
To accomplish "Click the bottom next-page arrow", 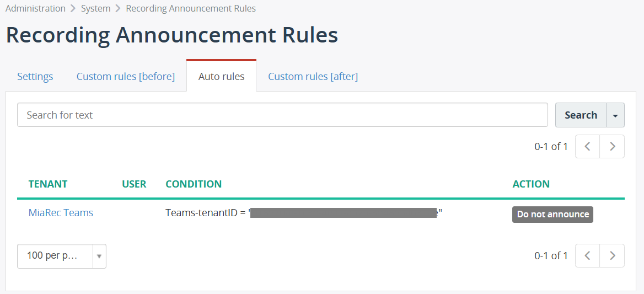I will 612,256.
